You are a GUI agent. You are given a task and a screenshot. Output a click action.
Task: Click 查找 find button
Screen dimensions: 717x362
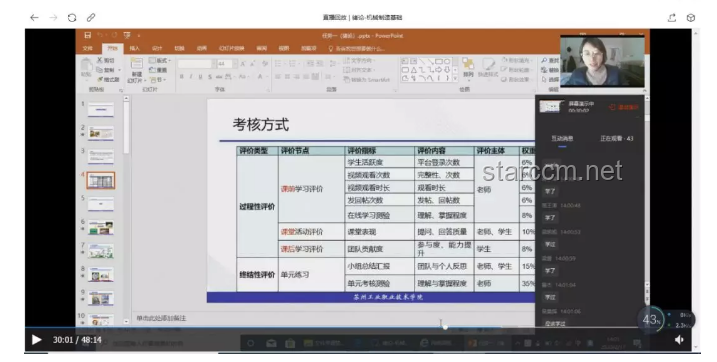(x=550, y=60)
